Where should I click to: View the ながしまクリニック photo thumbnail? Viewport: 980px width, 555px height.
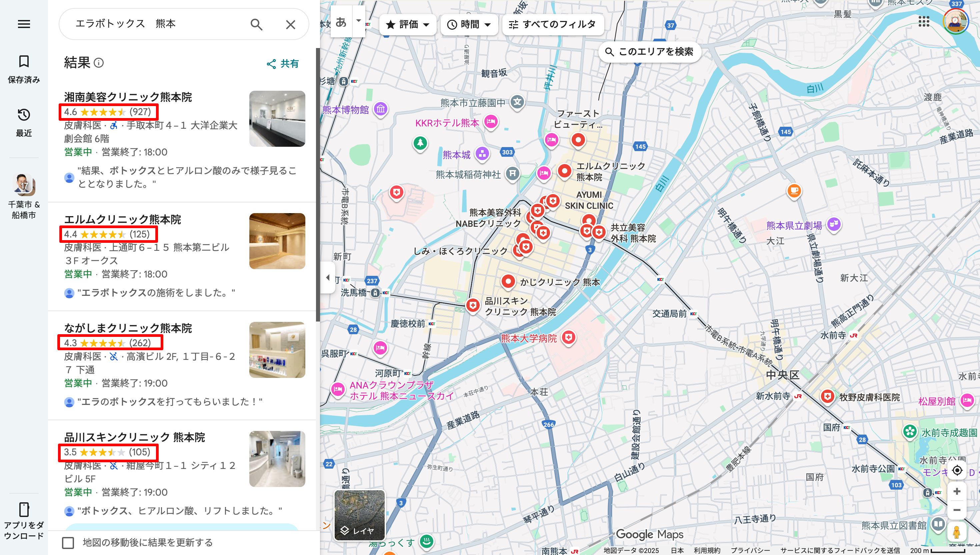(x=277, y=350)
